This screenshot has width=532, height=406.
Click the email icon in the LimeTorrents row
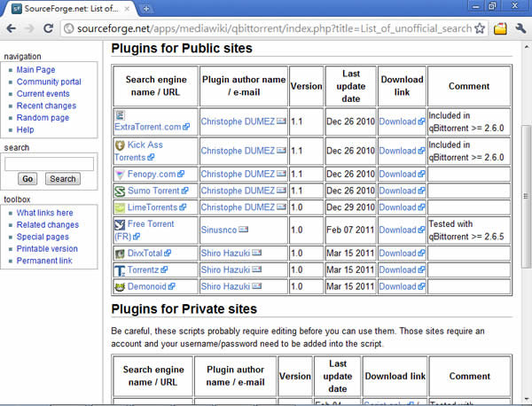[x=281, y=207]
